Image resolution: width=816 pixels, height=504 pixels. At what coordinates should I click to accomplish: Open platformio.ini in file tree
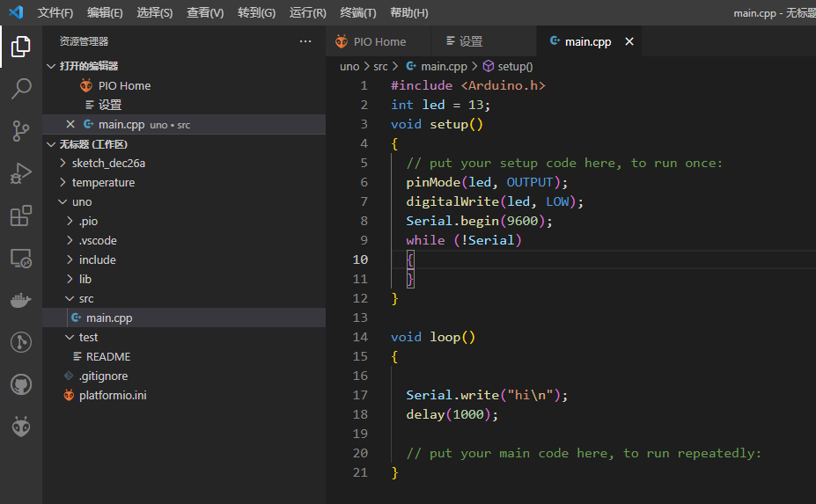pyautogui.click(x=184, y=395)
